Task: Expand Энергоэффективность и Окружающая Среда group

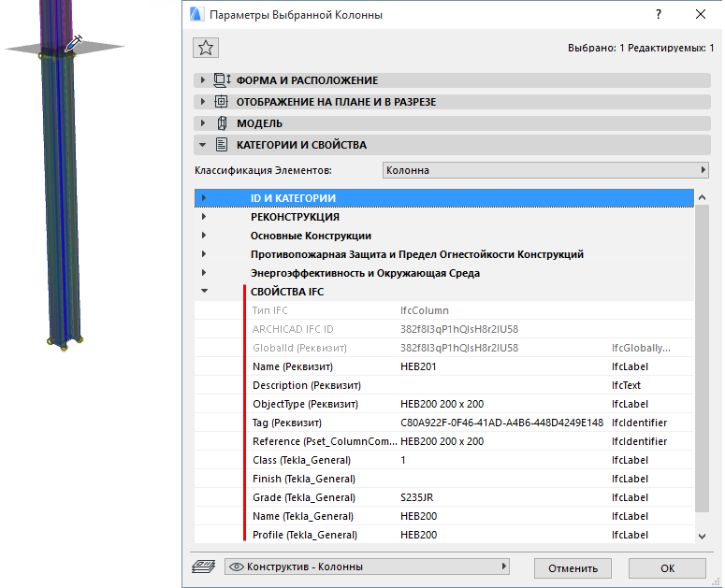Action: pos(203,273)
